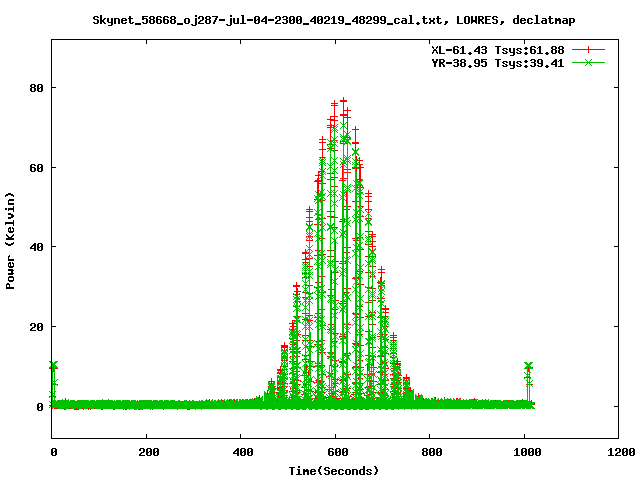Click the x-axis tick label 0
The image size is (640, 480).
[54, 452]
